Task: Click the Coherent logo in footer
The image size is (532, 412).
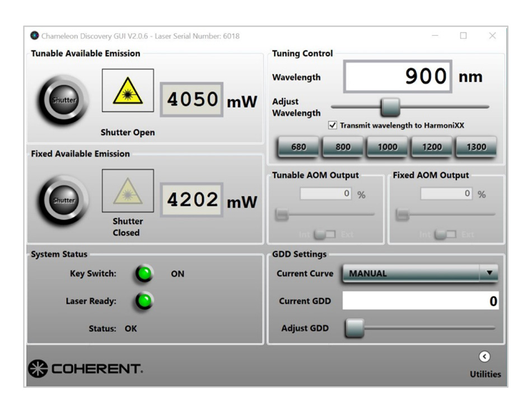Action: tap(86, 369)
